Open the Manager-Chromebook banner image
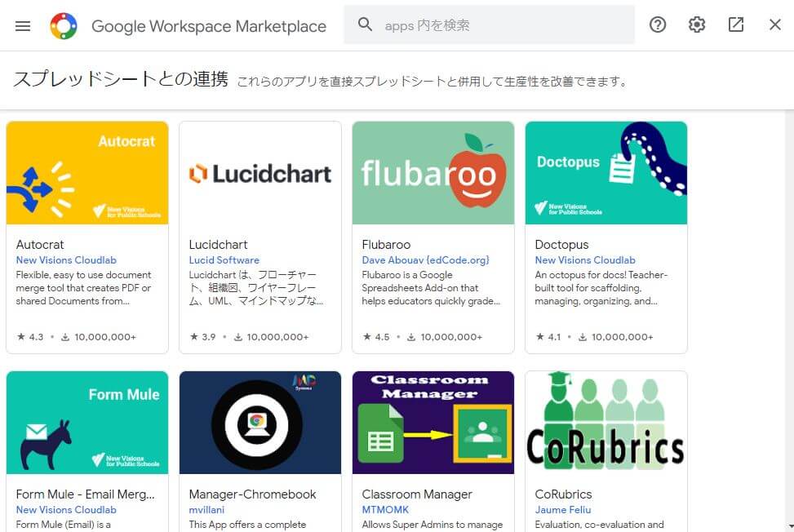Viewport: 794px width, 532px height. click(x=260, y=423)
